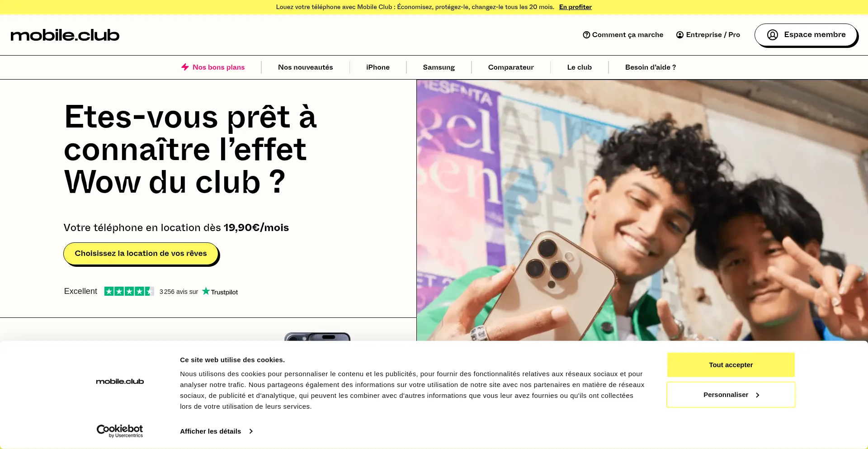Click the question mark icon beside Comment ça marche
Viewport: 868px width, 449px height.
[x=586, y=35]
